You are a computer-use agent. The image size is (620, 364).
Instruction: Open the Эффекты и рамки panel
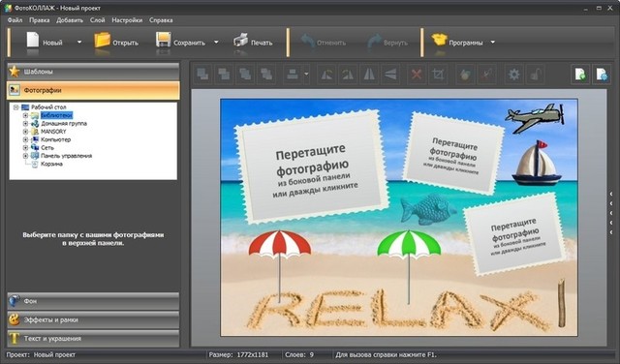click(93, 319)
